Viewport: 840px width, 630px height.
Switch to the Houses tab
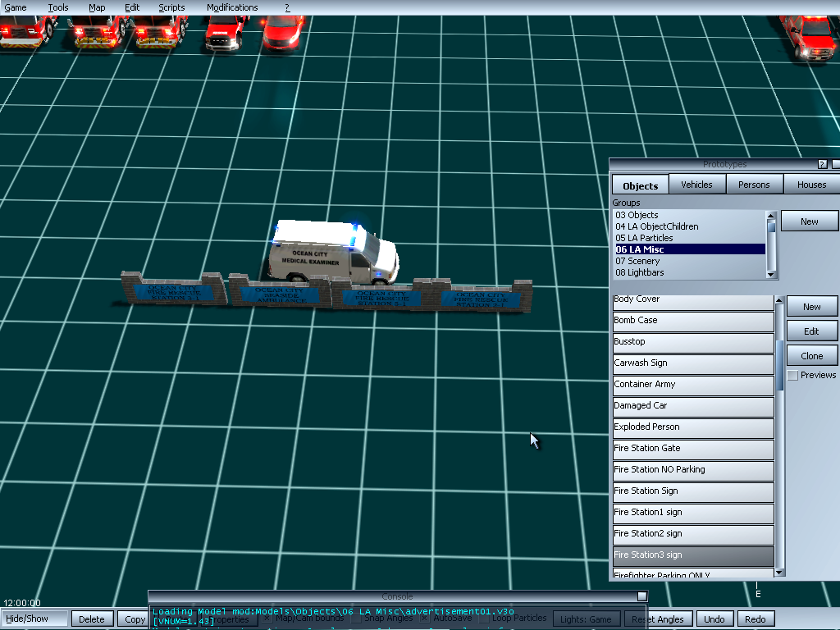(811, 185)
